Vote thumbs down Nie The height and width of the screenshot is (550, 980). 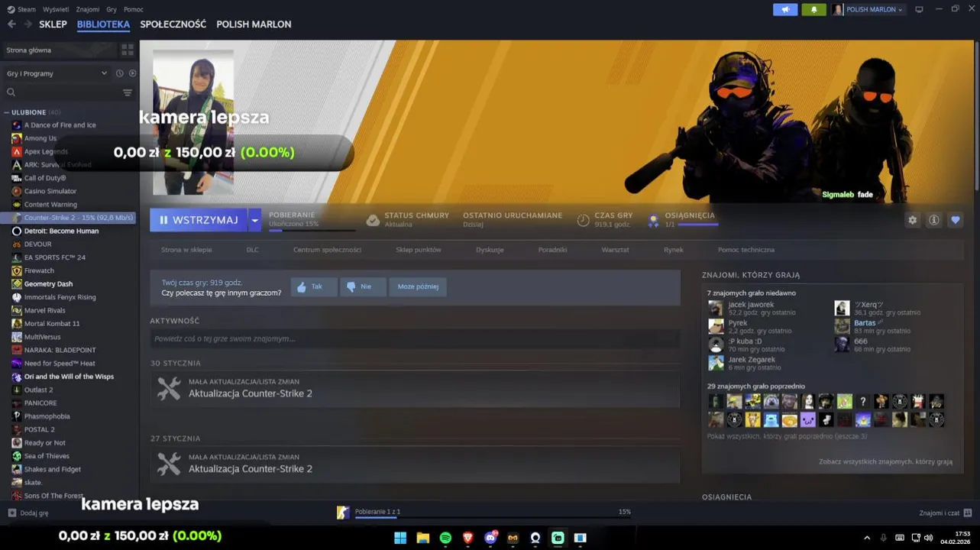click(x=363, y=286)
